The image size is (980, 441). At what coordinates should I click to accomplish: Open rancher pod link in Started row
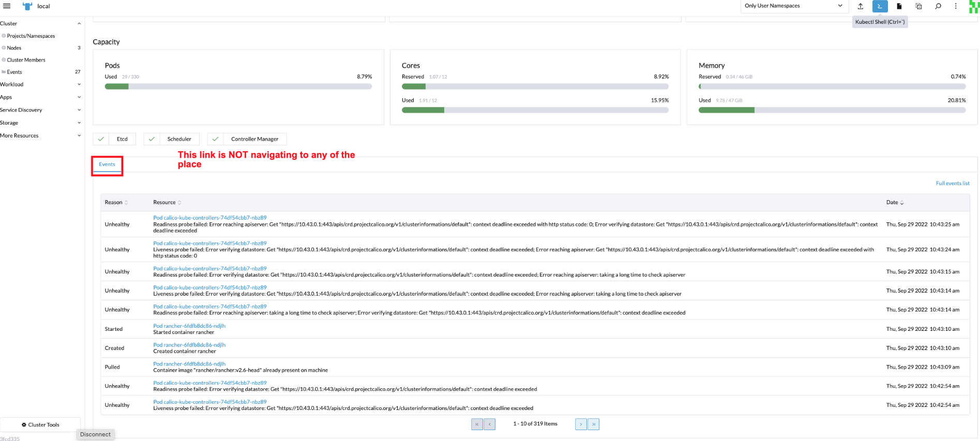point(189,326)
